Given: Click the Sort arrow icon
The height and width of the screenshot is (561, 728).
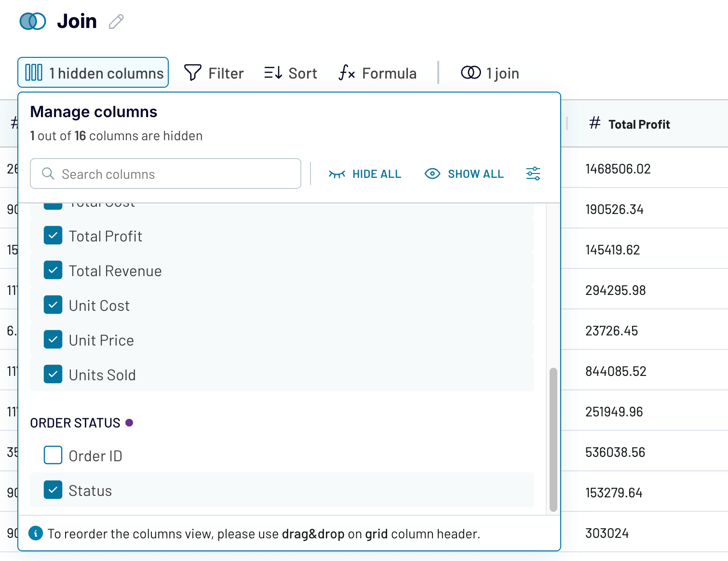Looking at the screenshot, I should pos(273,73).
